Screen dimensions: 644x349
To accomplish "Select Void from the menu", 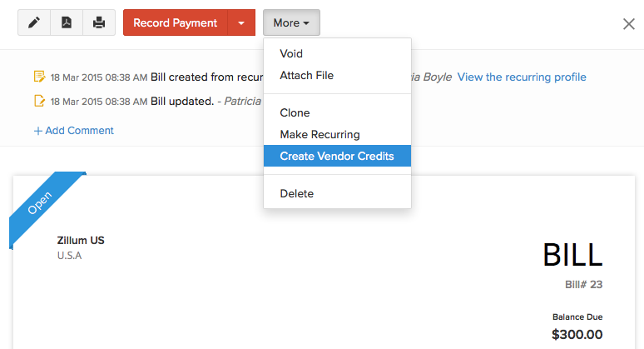I will pyautogui.click(x=291, y=53).
